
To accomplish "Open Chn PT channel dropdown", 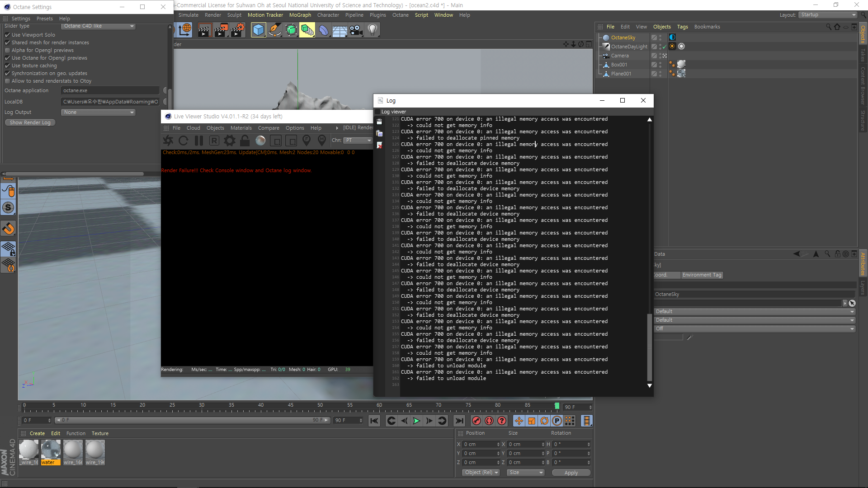I will tap(357, 141).
